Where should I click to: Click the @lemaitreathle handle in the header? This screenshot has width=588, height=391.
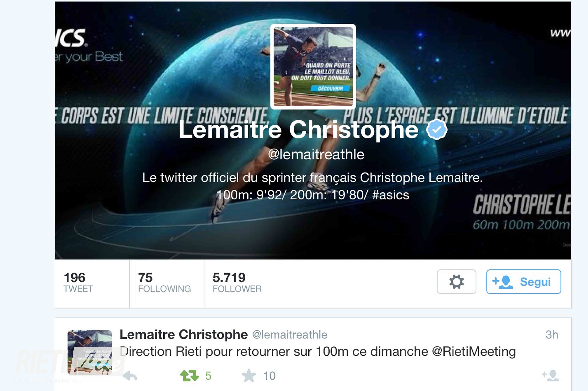[x=316, y=154]
